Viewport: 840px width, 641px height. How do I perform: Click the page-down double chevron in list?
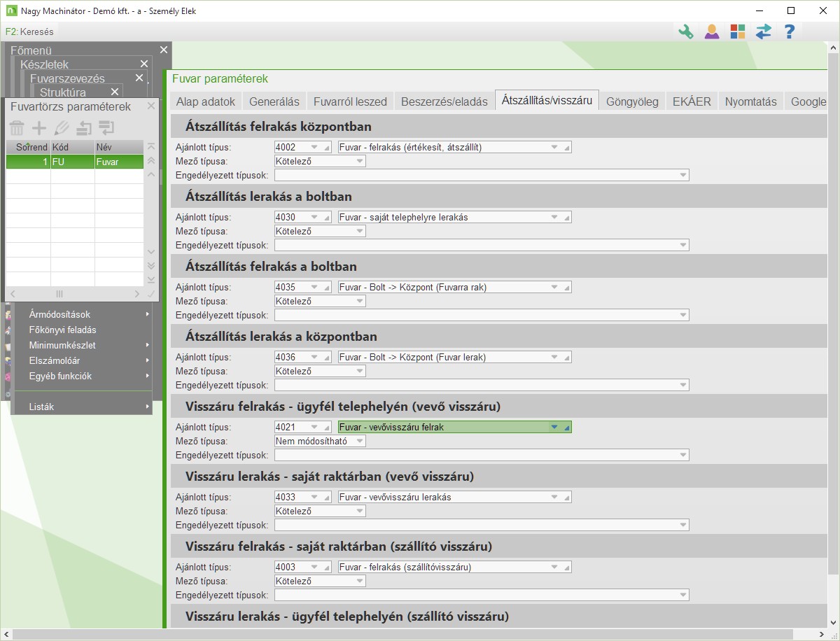point(151,266)
